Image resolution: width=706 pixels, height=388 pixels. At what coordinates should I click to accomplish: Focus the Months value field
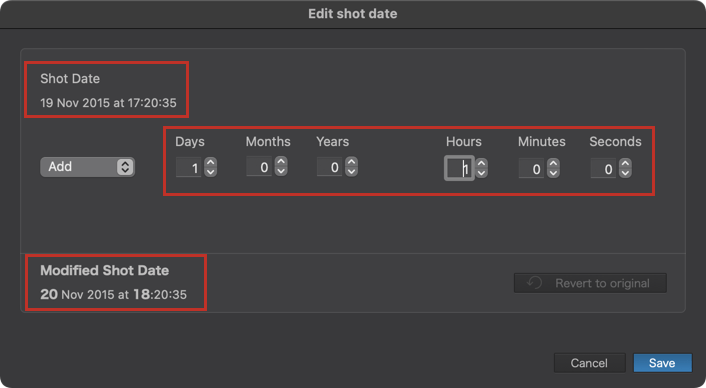(x=259, y=167)
